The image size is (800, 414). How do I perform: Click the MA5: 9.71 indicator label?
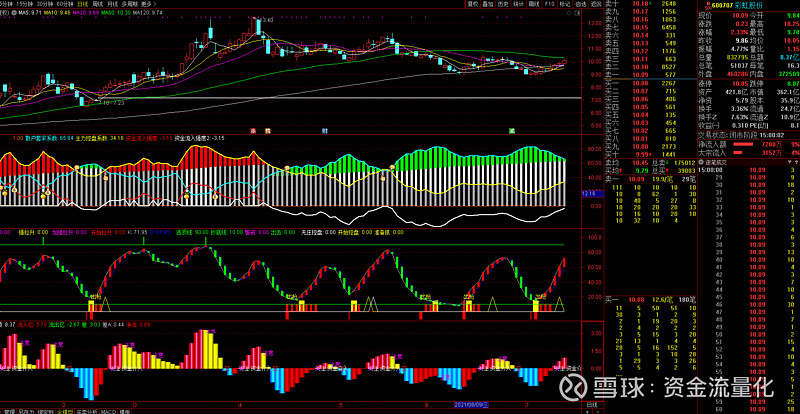tap(30, 12)
